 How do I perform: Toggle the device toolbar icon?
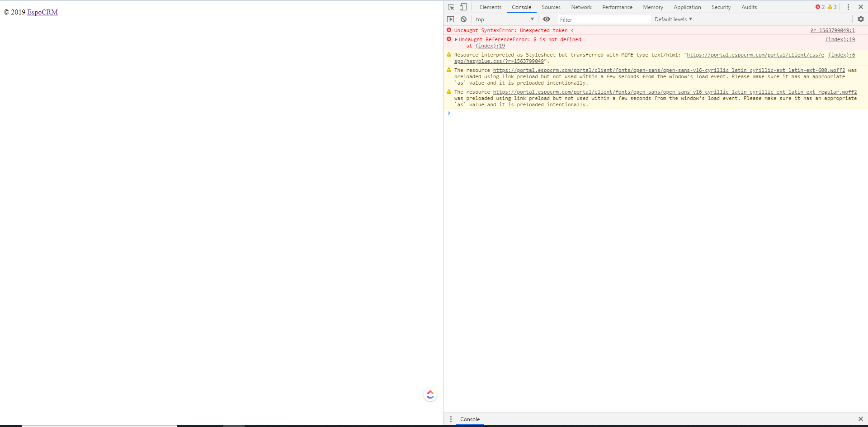point(463,7)
